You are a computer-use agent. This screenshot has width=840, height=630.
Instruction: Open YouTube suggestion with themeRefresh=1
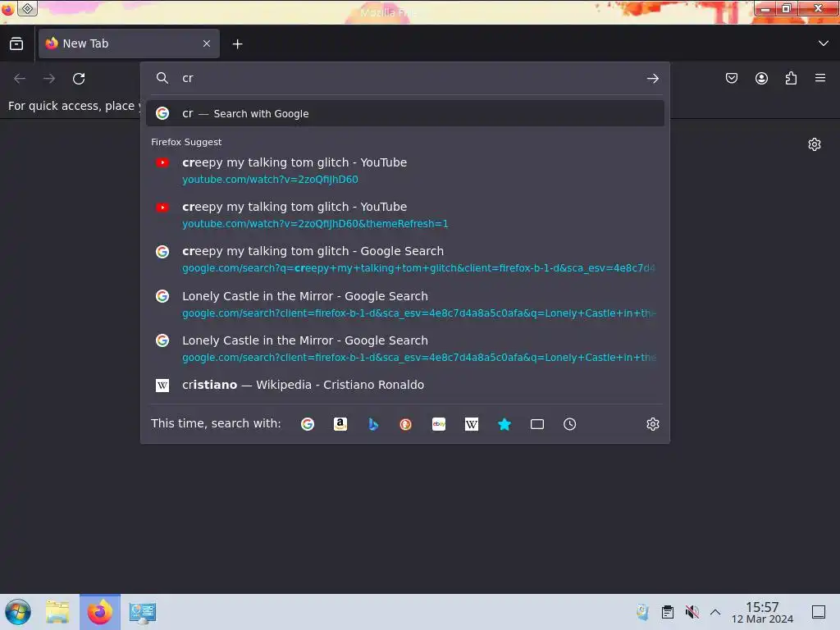click(405, 215)
